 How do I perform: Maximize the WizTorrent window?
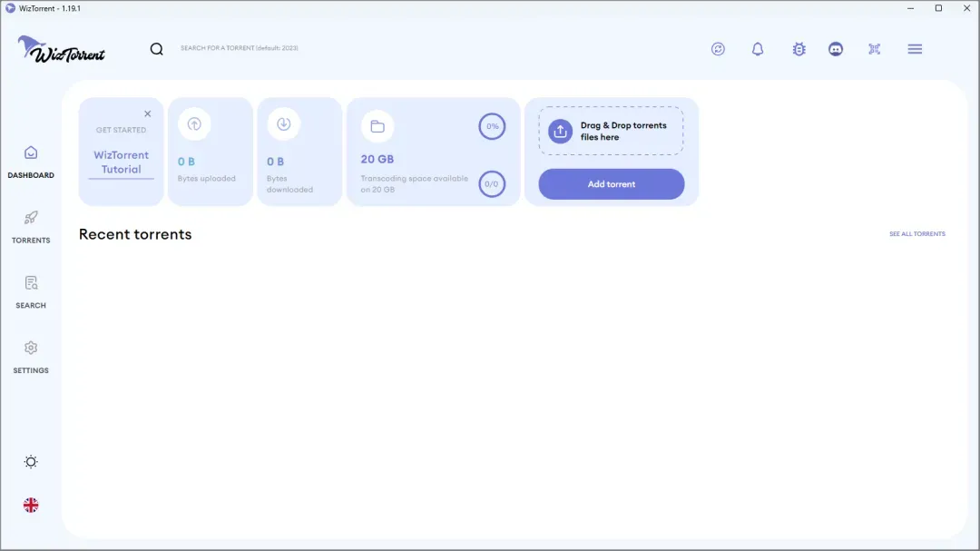pyautogui.click(x=938, y=8)
